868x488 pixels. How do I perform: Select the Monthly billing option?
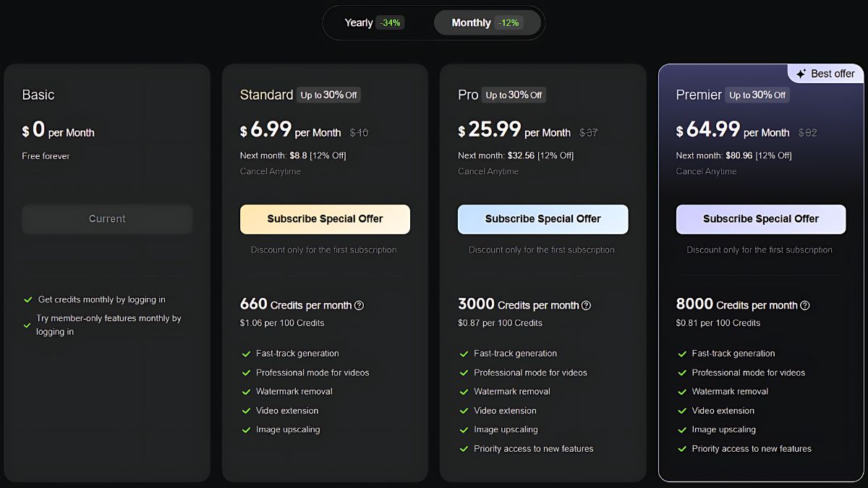click(488, 22)
